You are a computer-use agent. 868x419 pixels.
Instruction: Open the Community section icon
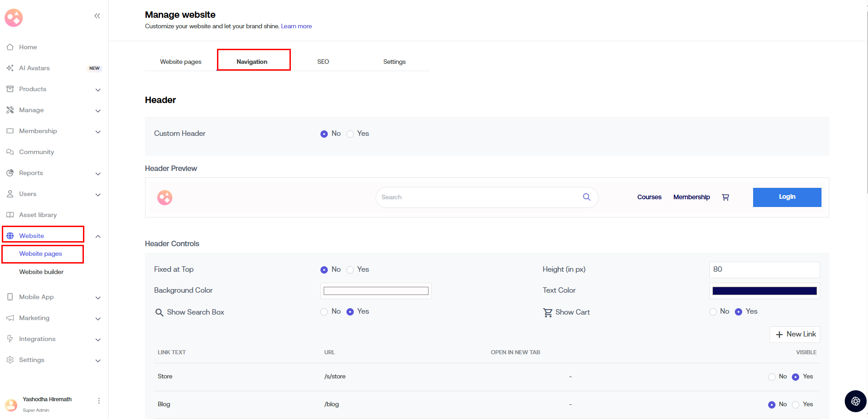10,152
